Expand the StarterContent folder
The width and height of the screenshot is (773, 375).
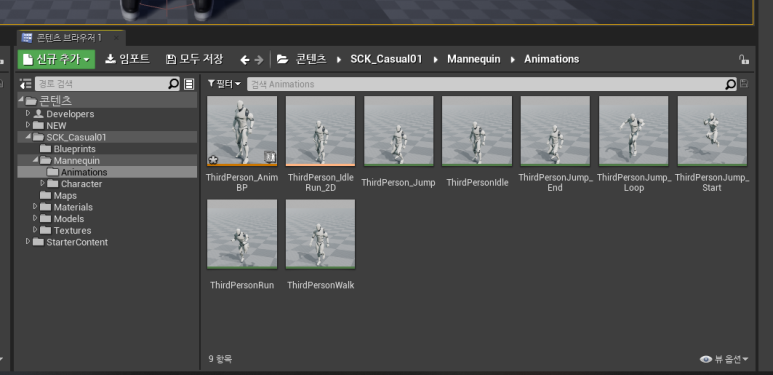click(x=28, y=241)
